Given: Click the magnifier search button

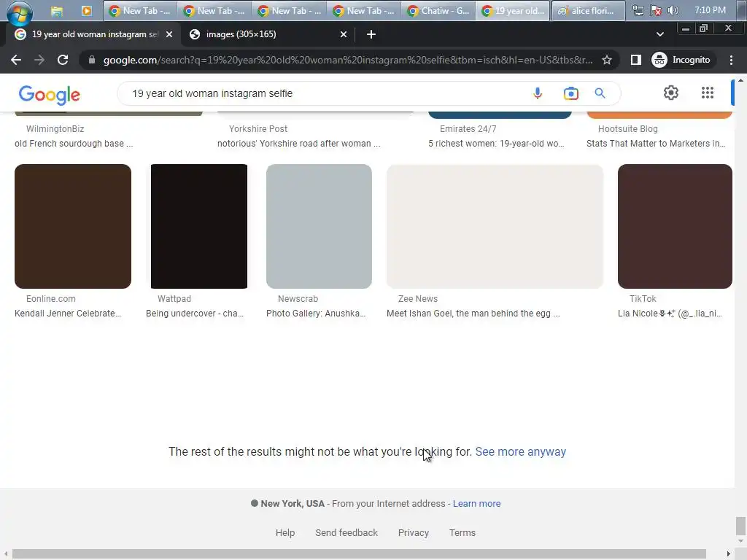Looking at the screenshot, I should (600, 93).
